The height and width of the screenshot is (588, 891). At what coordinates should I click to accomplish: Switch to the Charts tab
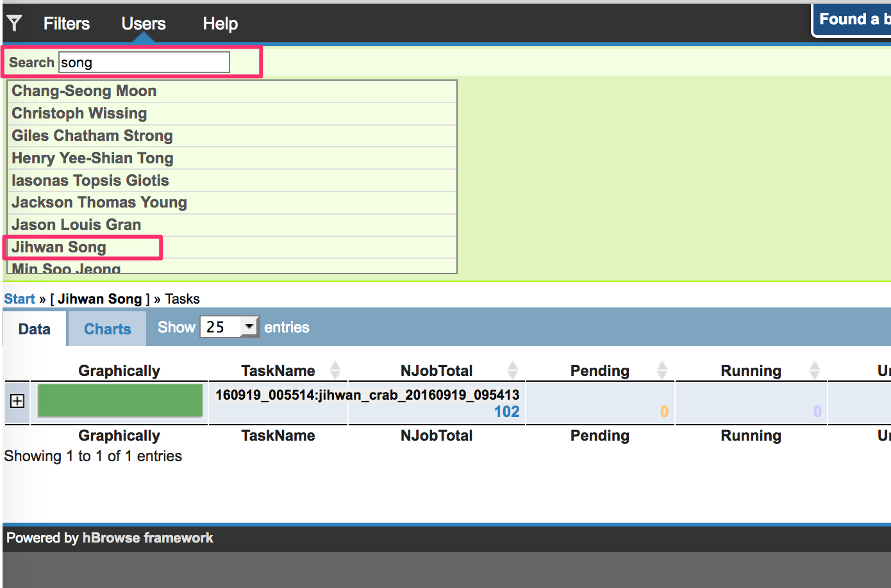[107, 329]
